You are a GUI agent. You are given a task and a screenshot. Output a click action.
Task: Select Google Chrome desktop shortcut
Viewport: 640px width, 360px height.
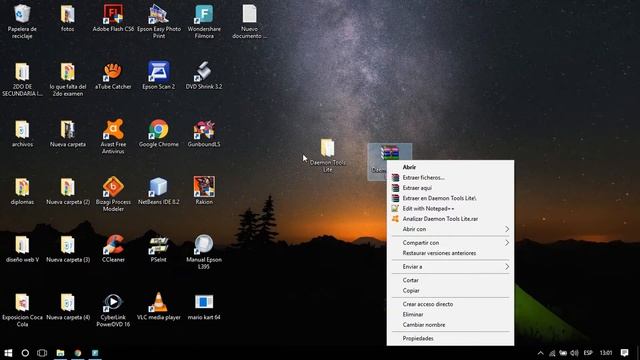pyautogui.click(x=159, y=133)
